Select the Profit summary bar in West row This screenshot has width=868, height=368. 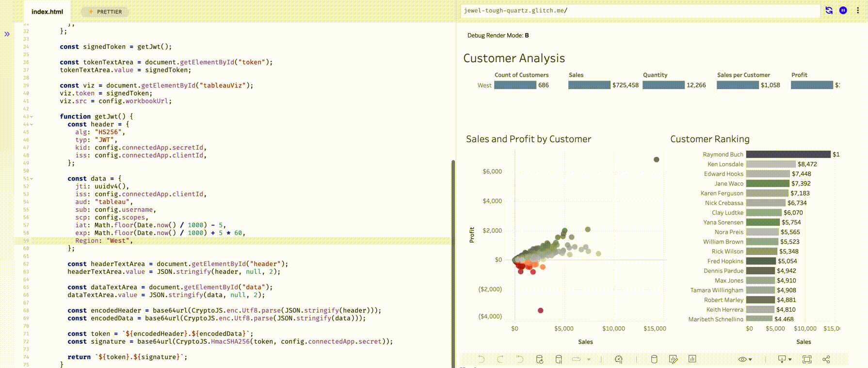point(812,85)
